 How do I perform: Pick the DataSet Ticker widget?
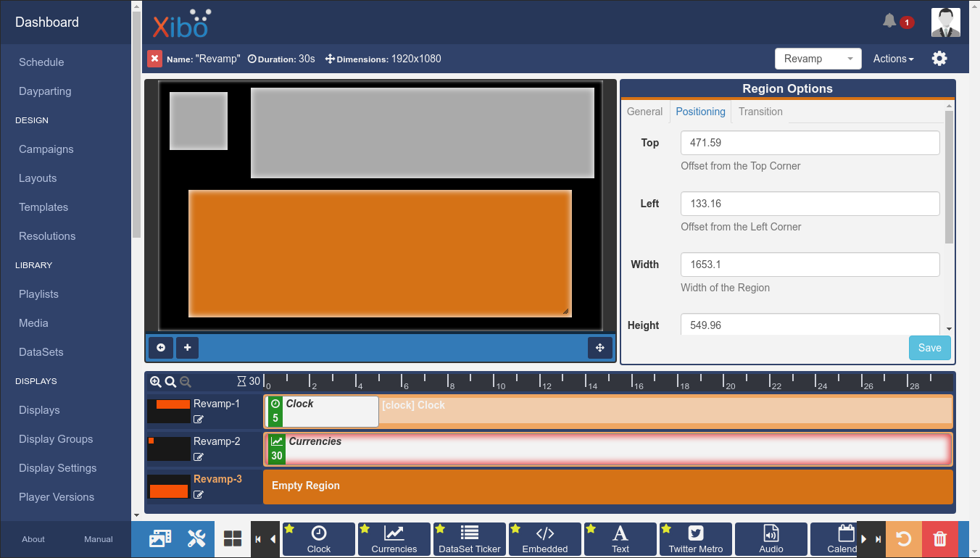click(x=469, y=539)
